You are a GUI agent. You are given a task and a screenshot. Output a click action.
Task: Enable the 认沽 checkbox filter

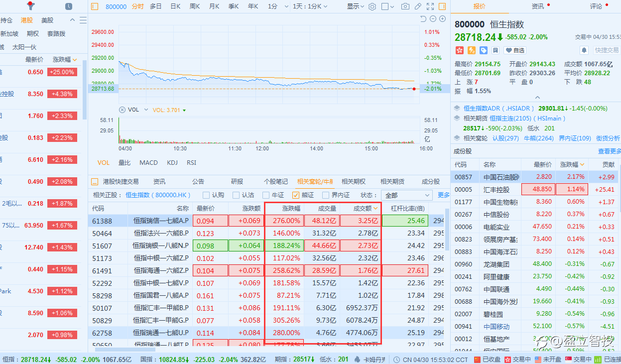(236, 195)
